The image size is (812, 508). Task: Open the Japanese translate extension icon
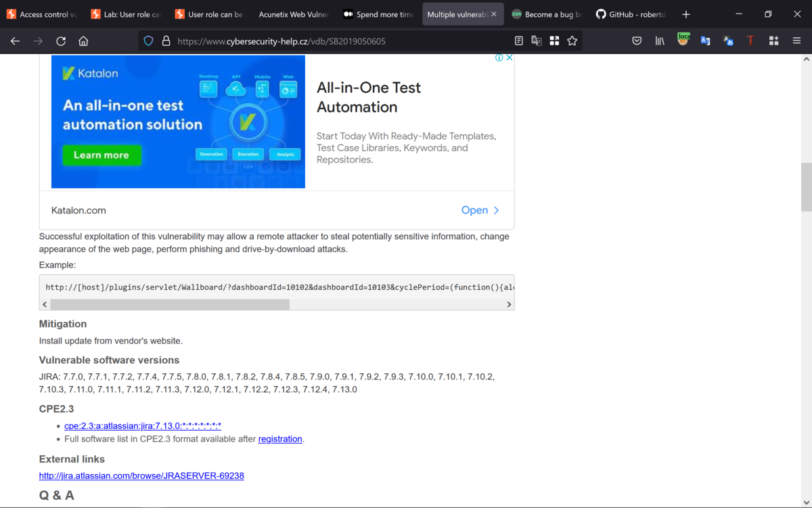(x=728, y=41)
